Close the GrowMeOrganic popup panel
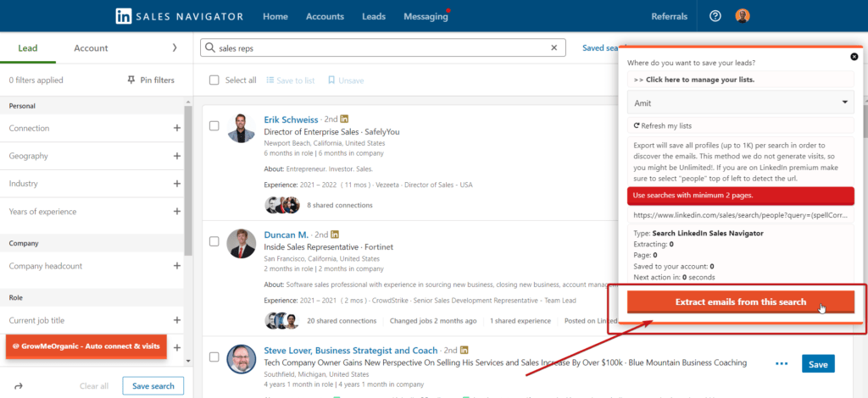Viewport: 868px width, 398px height. tap(854, 57)
